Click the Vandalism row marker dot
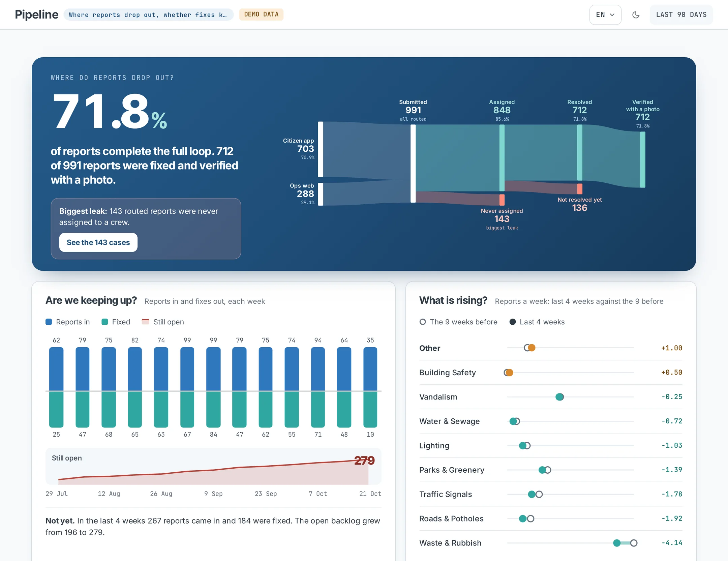The height and width of the screenshot is (561, 728). [559, 397]
